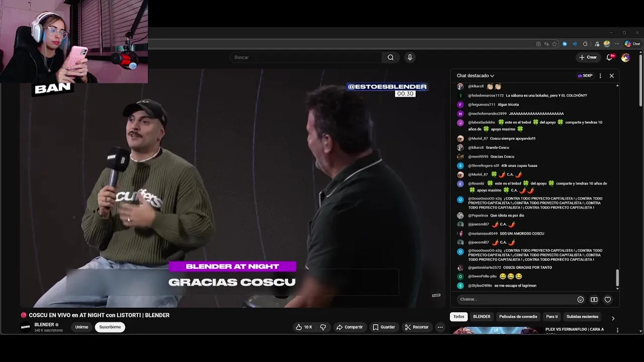
Task: Click chat user @OwenPelle-p8u
Action: click(482, 277)
